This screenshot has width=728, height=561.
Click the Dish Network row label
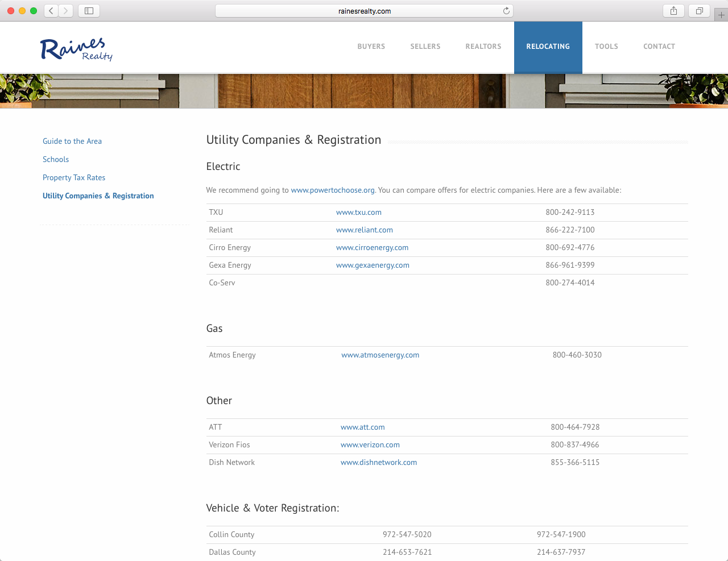pyautogui.click(x=231, y=462)
